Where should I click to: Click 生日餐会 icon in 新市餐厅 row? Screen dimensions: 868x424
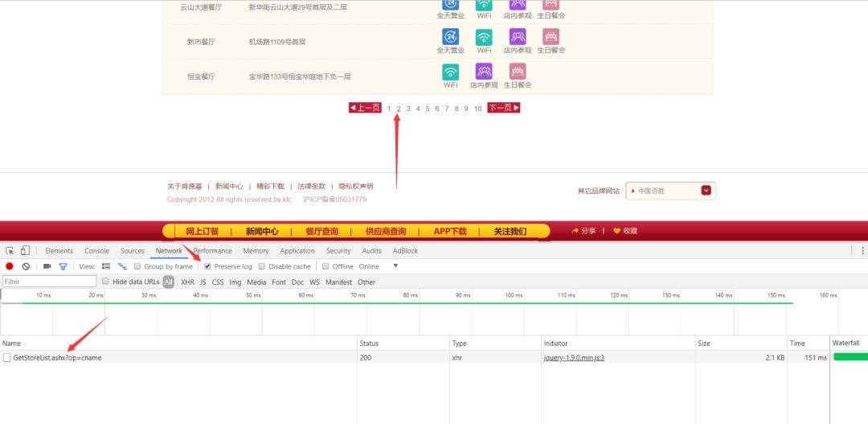click(x=551, y=36)
